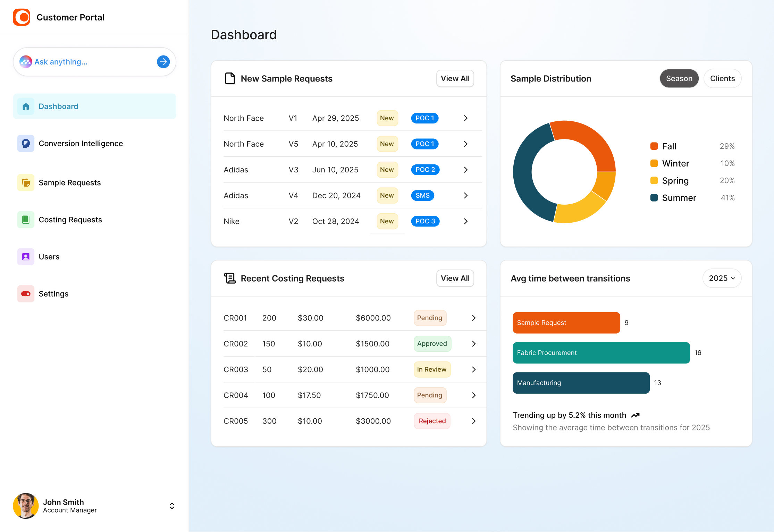
Task: Open the CR003 row chevron
Action: tap(474, 369)
